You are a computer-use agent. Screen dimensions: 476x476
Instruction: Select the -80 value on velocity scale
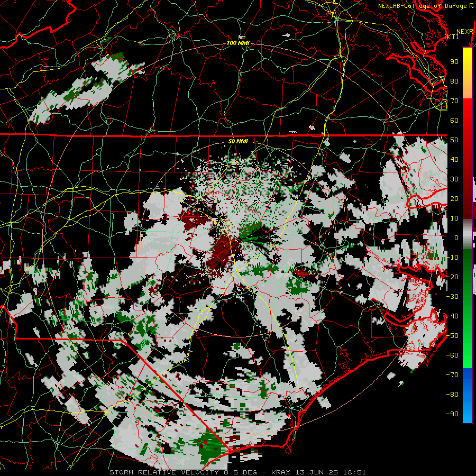(x=452, y=395)
